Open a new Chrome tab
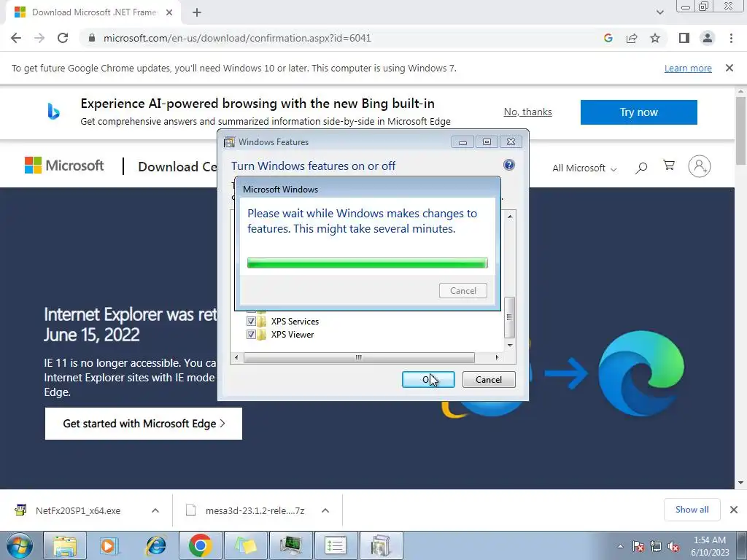 tap(197, 12)
